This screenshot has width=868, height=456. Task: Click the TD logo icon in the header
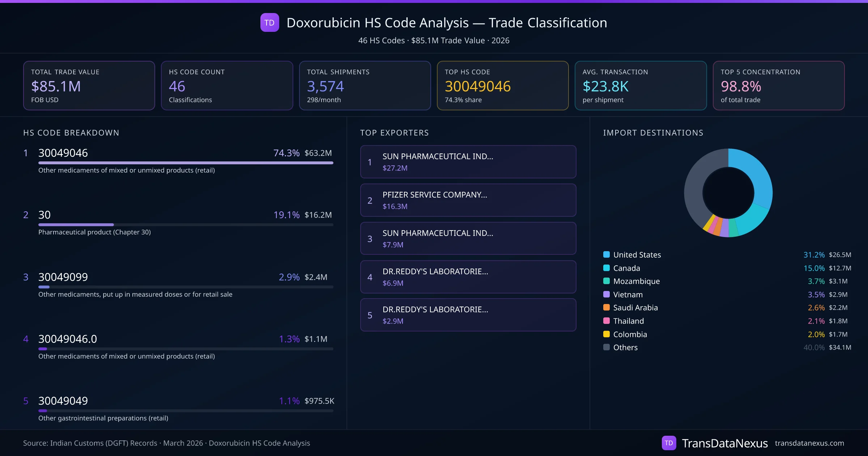coord(269,22)
